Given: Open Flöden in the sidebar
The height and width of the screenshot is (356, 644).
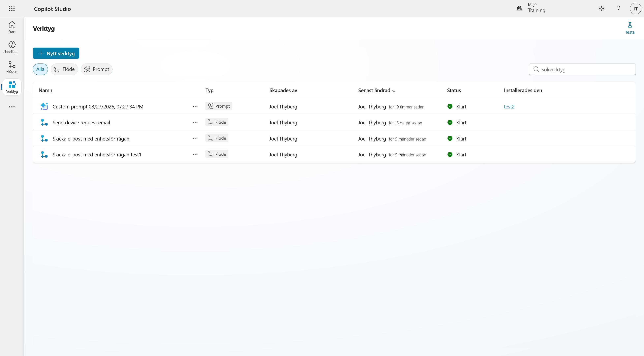Looking at the screenshot, I should pos(12,67).
